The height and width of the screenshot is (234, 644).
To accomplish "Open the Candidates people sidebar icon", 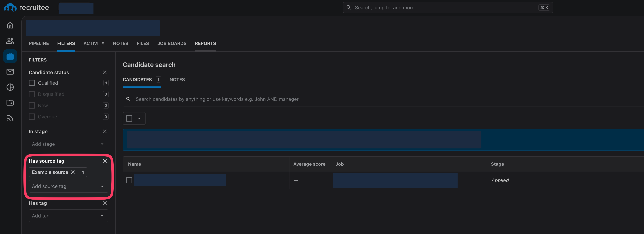I will coord(10,41).
